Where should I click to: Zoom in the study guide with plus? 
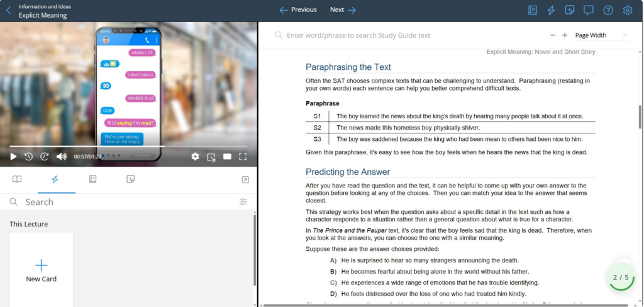(x=565, y=35)
